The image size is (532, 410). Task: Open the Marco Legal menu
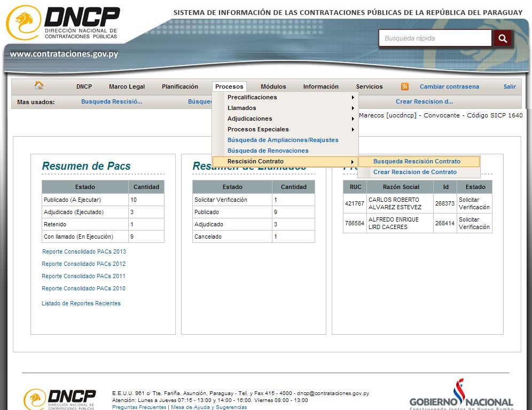tap(127, 86)
